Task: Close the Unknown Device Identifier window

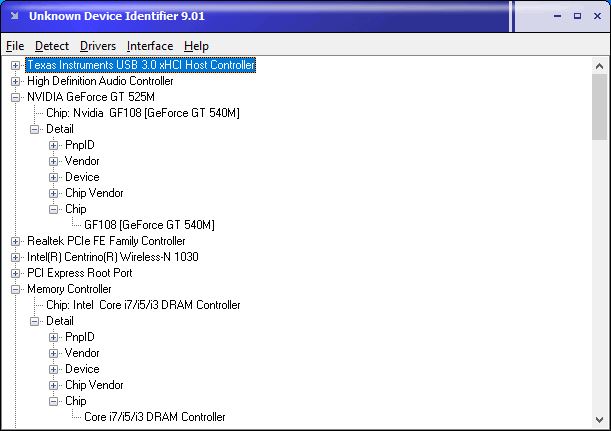Action: 597,16
